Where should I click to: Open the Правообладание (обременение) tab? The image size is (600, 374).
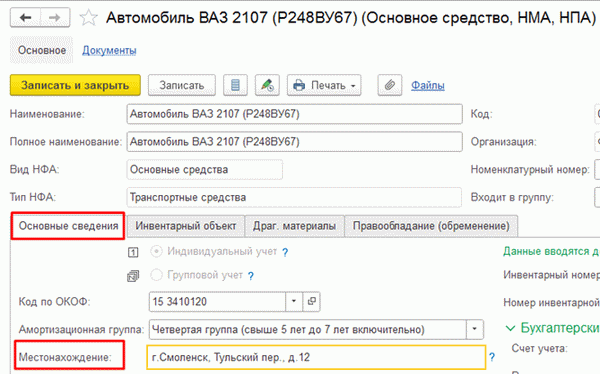(x=431, y=226)
